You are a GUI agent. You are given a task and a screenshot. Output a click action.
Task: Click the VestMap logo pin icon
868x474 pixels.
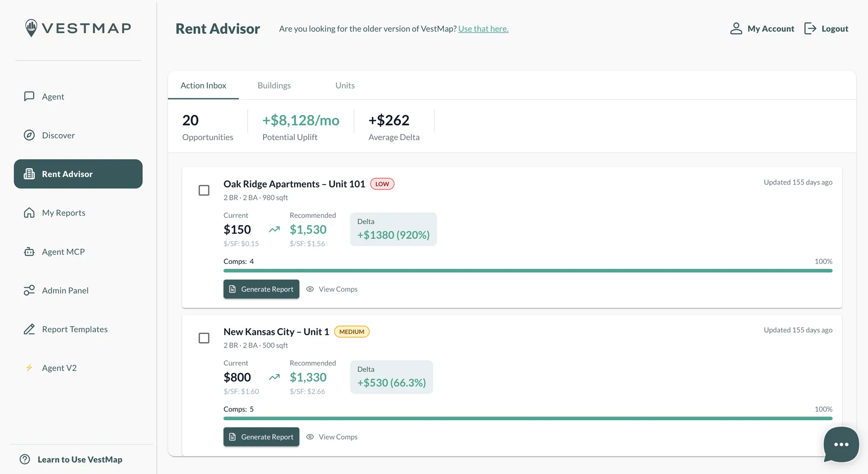[31, 28]
